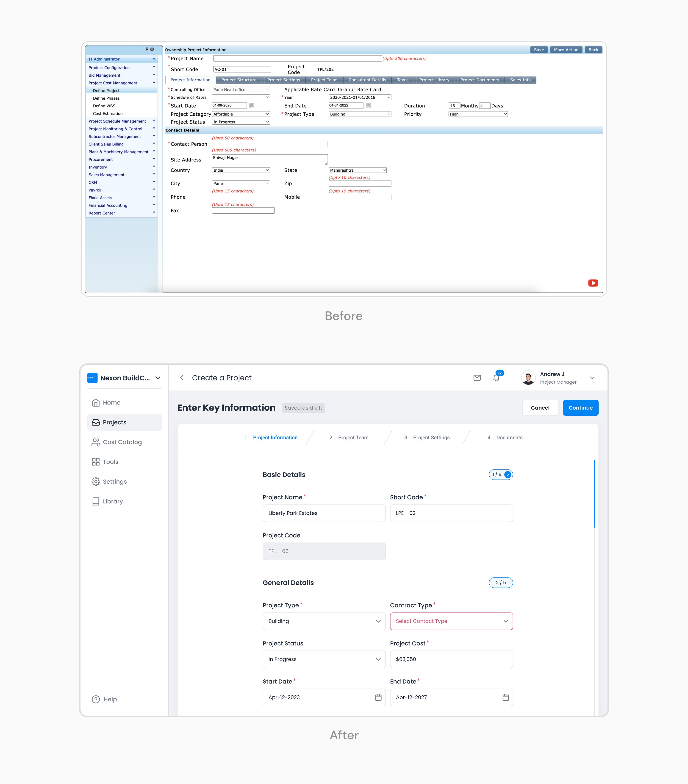Click the Cancel button
This screenshot has width=688, height=784.
[x=540, y=408]
